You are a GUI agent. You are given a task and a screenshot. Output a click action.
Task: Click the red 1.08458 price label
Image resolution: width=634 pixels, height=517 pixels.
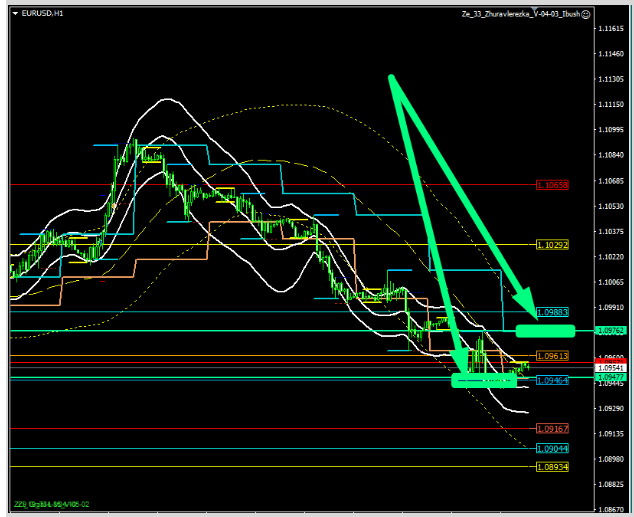pyautogui.click(x=552, y=185)
